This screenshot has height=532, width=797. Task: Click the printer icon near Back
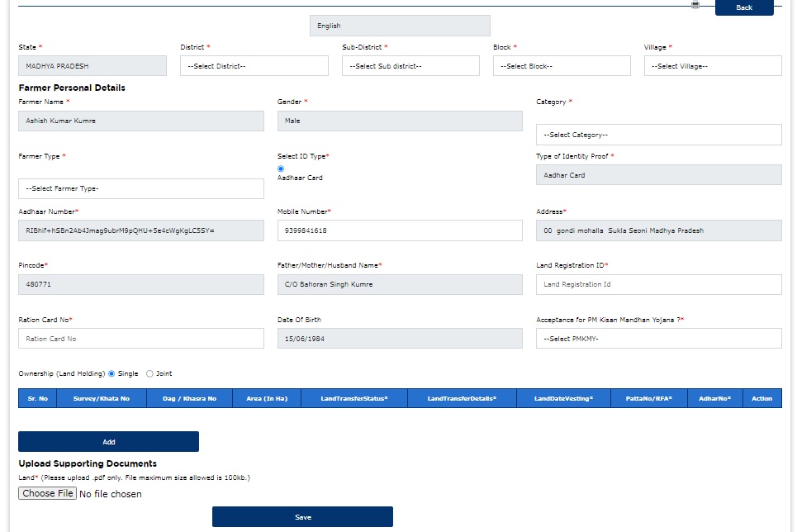pyautogui.click(x=695, y=5)
